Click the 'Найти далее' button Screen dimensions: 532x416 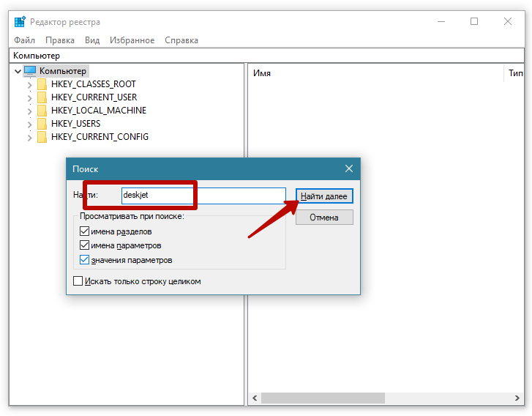click(325, 196)
